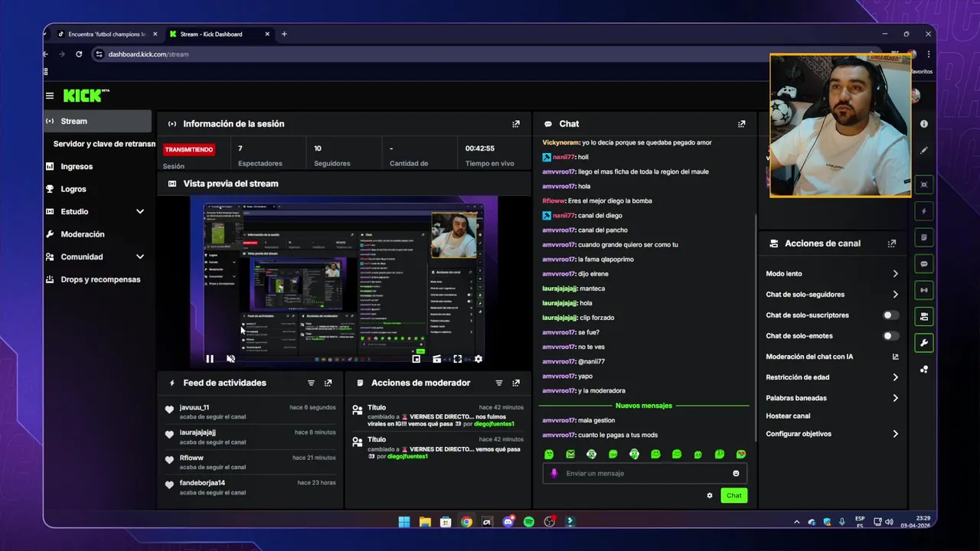Select Stream in the left sidebar
Screen dimensions: 980x551
click(97, 121)
